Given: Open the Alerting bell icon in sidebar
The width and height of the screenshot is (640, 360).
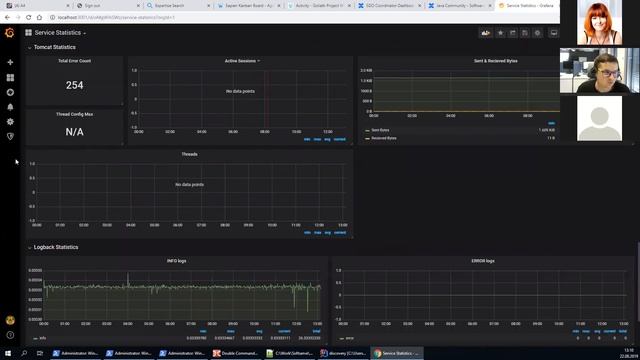Looking at the screenshot, I should [10, 107].
